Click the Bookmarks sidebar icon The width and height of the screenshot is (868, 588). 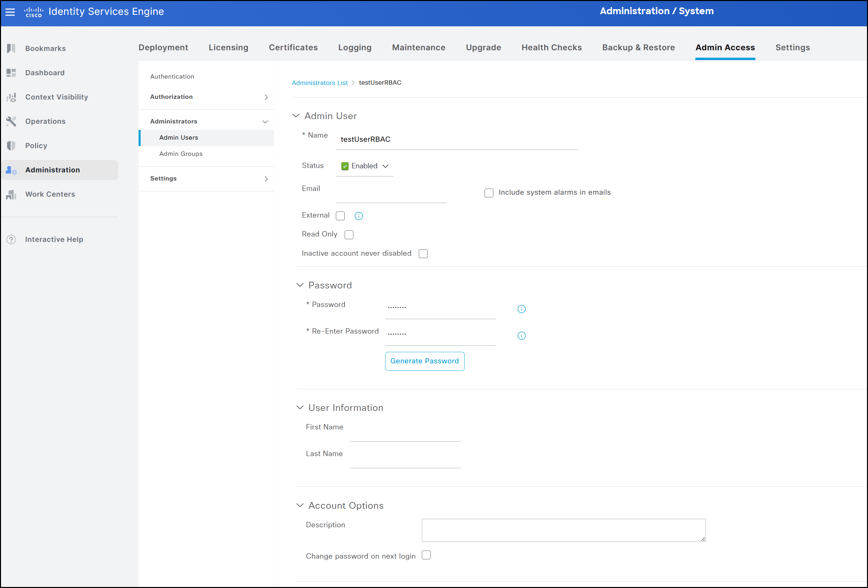coord(11,48)
